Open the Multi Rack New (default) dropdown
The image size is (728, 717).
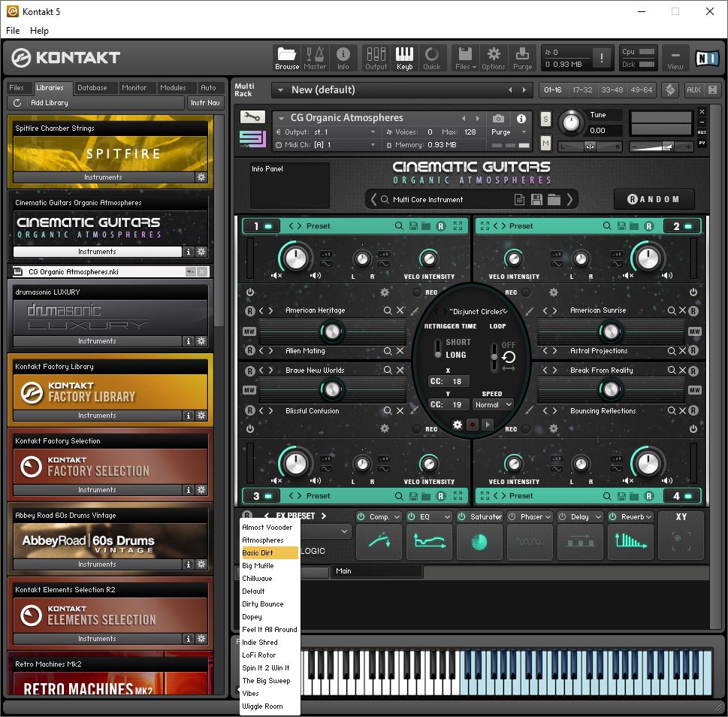(280, 90)
